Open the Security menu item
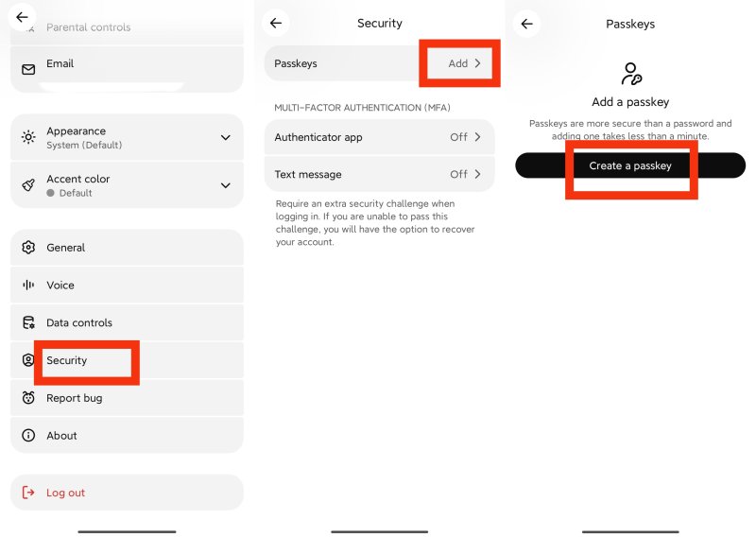756x537 pixels. pos(127,360)
